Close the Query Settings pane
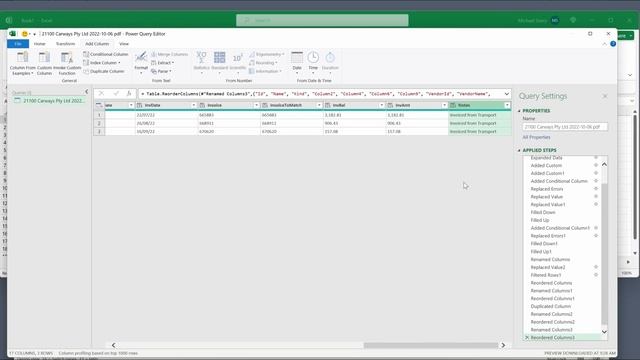 [x=605, y=96]
